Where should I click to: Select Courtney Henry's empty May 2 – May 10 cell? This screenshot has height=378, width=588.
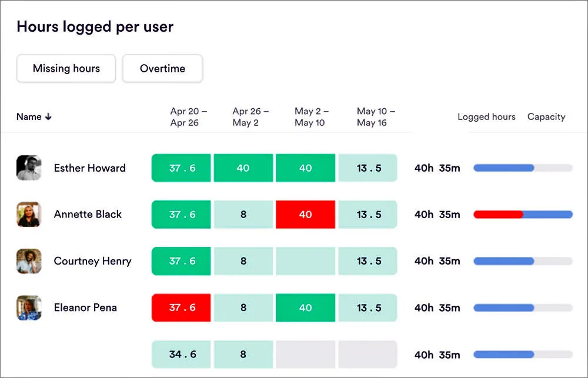(x=305, y=261)
